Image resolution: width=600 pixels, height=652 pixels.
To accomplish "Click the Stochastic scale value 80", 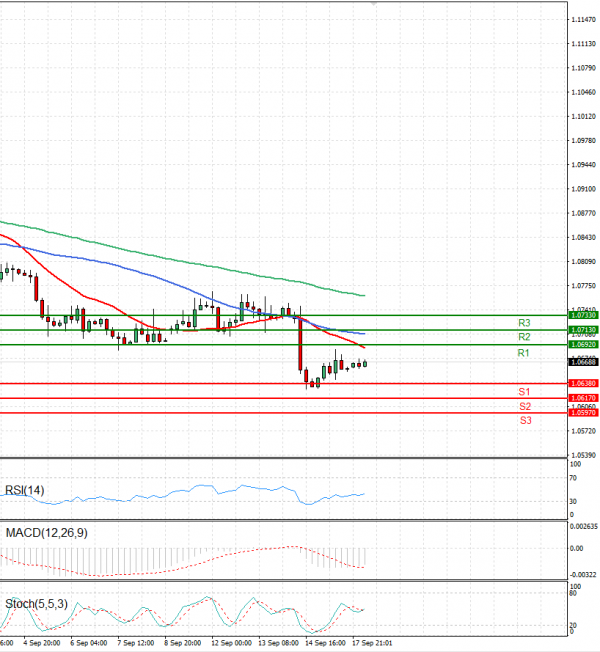I will click(573, 593).
